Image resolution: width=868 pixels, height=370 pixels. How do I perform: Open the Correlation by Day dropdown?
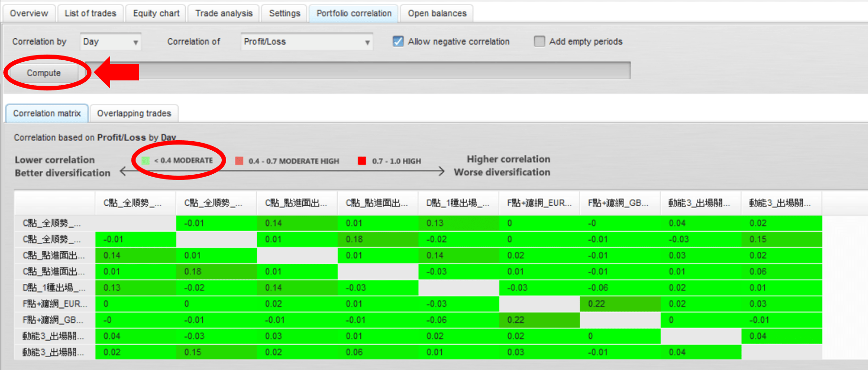tap(110, 42)
